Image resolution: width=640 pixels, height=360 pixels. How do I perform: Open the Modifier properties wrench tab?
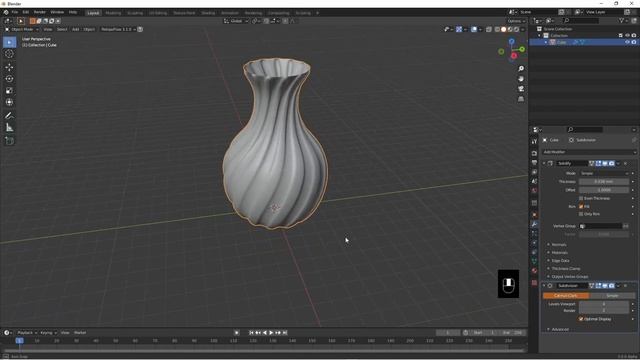pos(534,224)
